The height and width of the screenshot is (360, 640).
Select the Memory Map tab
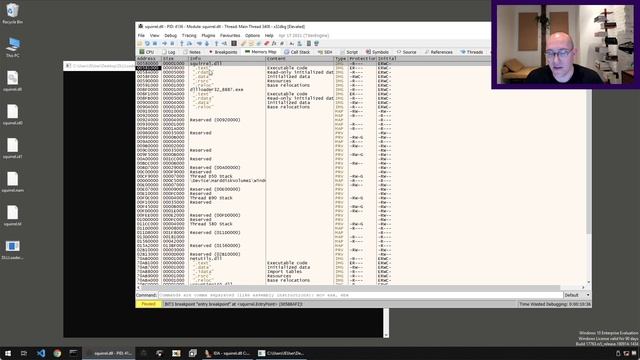(260, 52)
